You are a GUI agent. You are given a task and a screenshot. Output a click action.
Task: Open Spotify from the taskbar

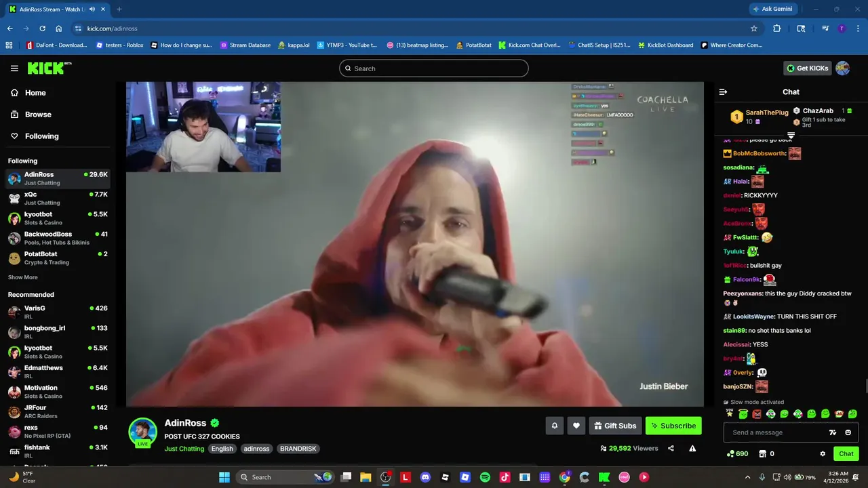point(485,477)
